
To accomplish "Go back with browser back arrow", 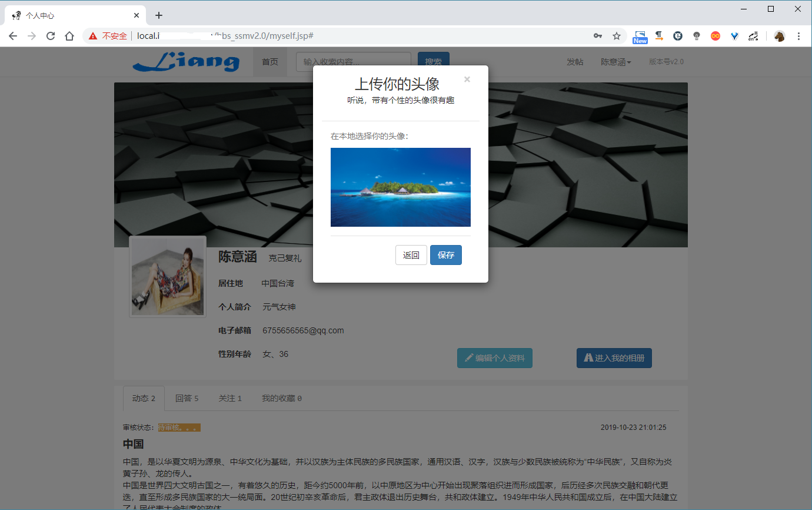I will pos(13,36).
